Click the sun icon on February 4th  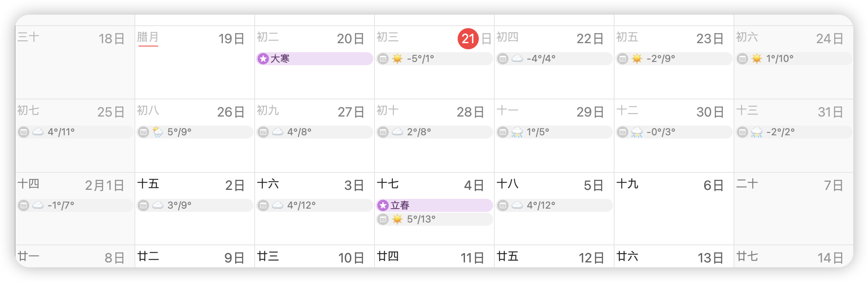pyautogui.click(x=397, y=219)
